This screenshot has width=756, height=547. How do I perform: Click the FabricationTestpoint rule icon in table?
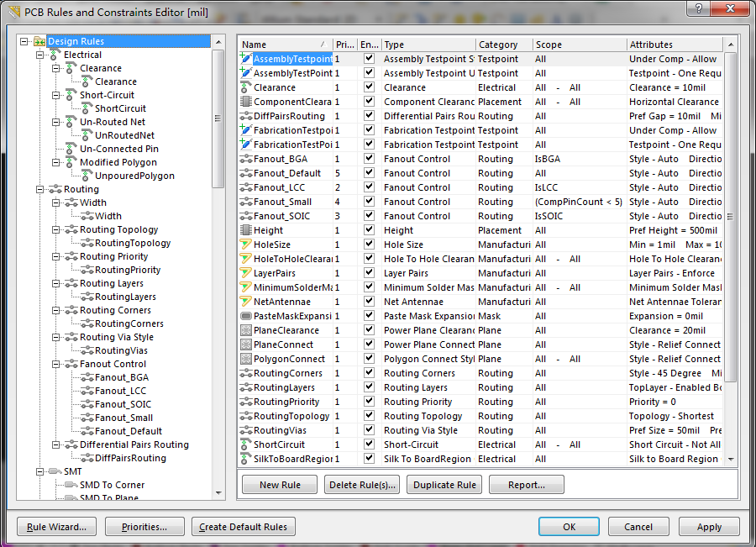(x=246, y=130)
